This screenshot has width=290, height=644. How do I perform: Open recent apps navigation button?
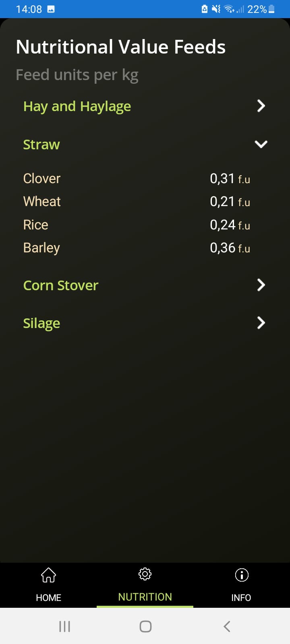click(x=64, y=626)
